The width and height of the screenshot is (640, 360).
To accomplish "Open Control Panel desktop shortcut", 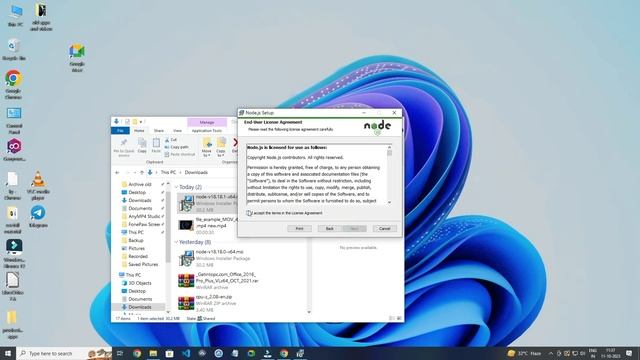I will [x=14, y=120].
